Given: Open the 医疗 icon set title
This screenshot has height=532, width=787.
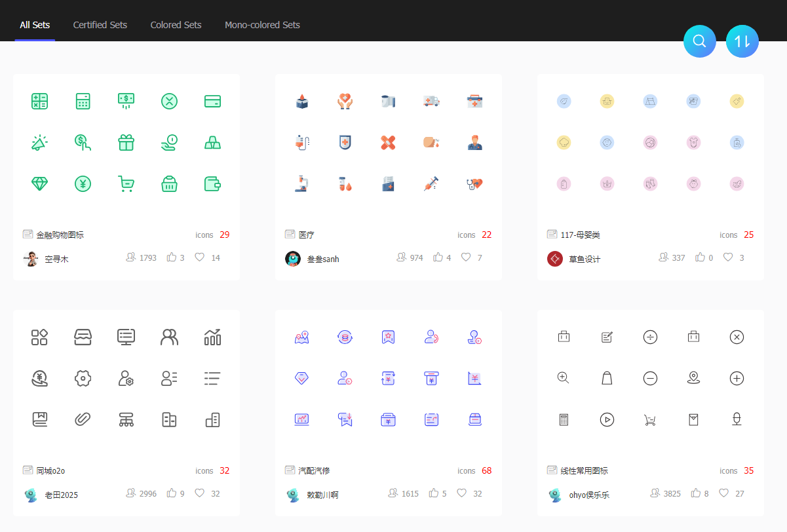Looking at the screenshot, I should (x=307, y=235).
